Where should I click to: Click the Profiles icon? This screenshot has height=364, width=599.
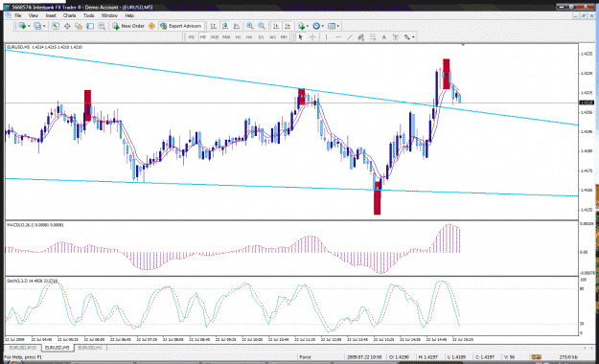coord(37,26)
